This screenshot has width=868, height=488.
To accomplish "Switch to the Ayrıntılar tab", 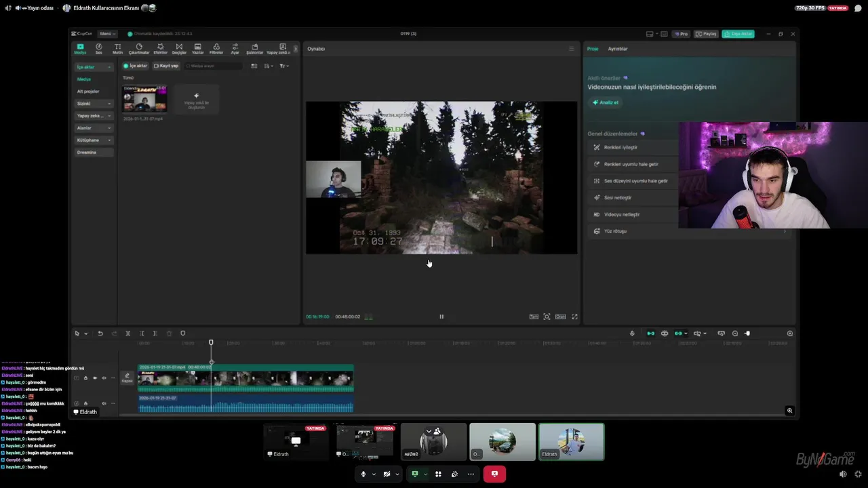I will (618, 49).
